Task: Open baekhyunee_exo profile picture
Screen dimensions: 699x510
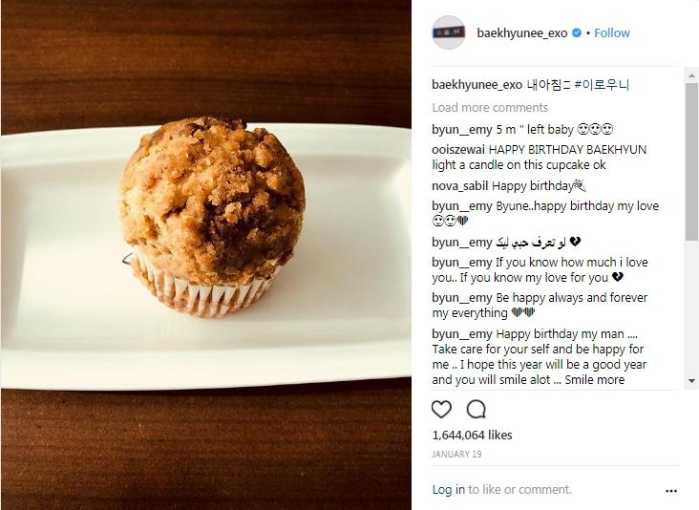Action: (x=448, y=32)
